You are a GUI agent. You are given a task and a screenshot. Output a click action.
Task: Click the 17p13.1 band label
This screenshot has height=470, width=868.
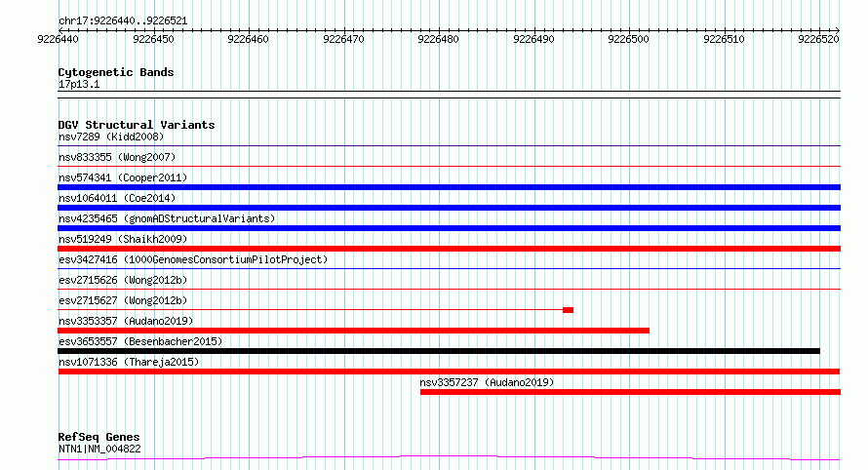[x=79, y=84]
